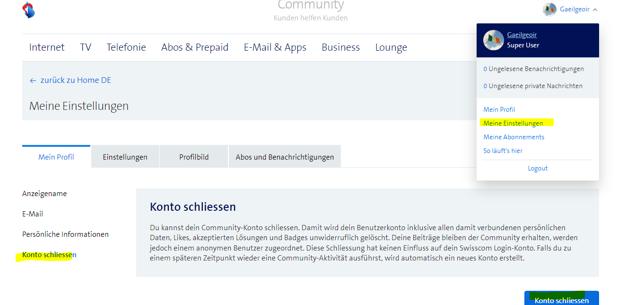Image resolution: width=644 pixels, height=305 pixels.
Task: Select Persönliche Informationen in sidebar
Action: tap(65, 234)
